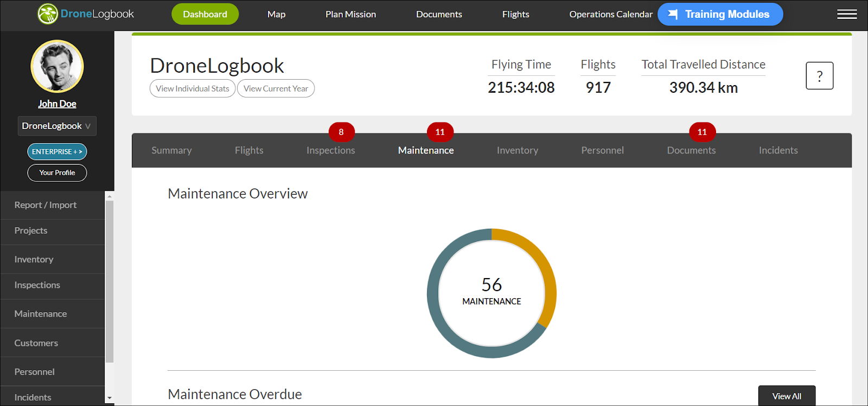Click the red badge 8 above Inspections
Screen dimensions: 868x406
pos(341,132)
